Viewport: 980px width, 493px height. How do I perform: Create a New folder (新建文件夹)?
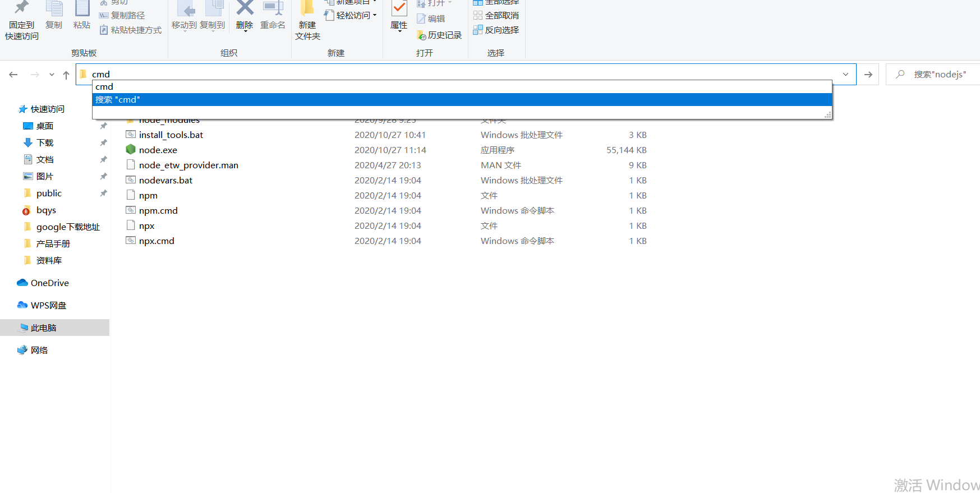point(307,21)
